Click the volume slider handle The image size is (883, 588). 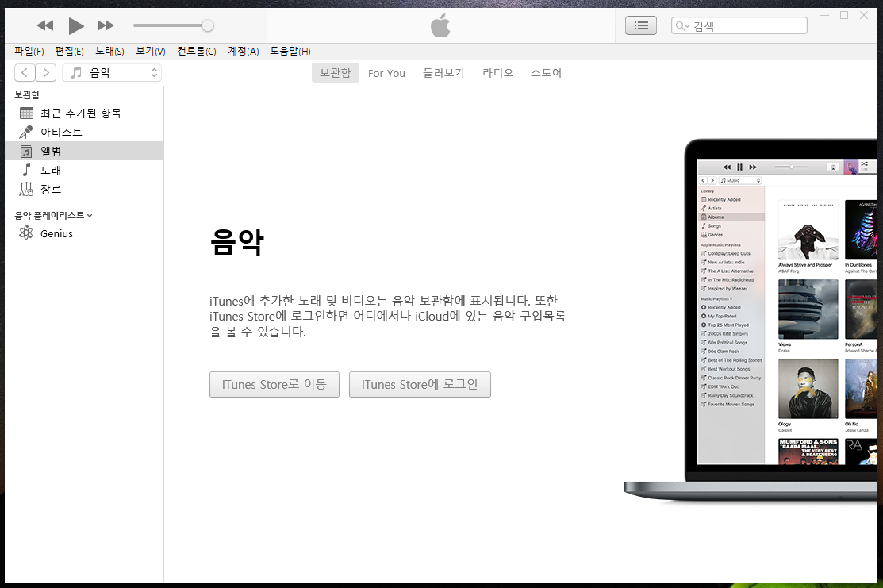208,25
